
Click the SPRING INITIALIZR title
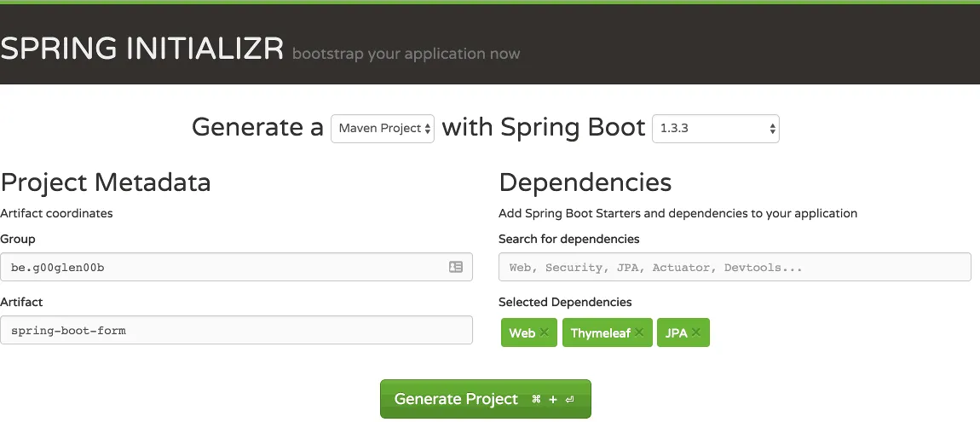(141, 49)
